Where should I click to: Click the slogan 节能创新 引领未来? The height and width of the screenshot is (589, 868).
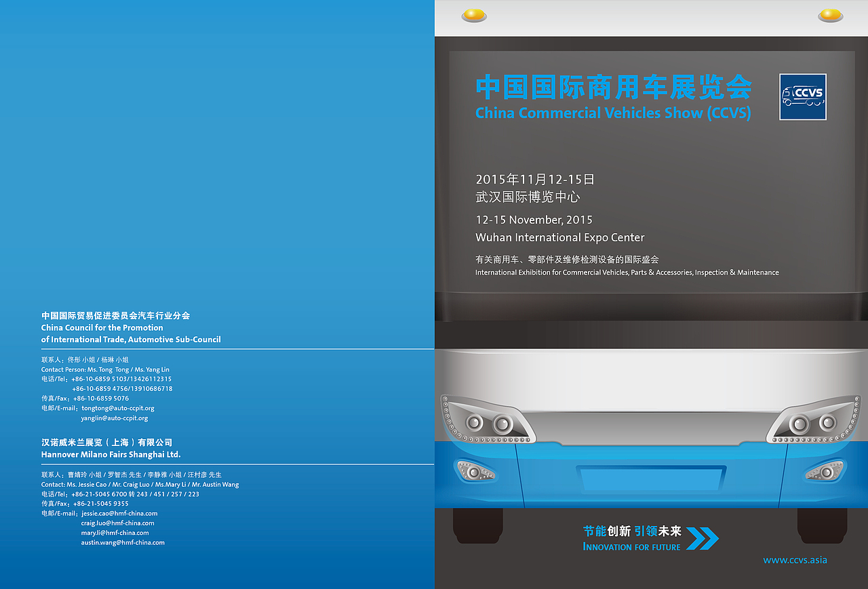632,531
